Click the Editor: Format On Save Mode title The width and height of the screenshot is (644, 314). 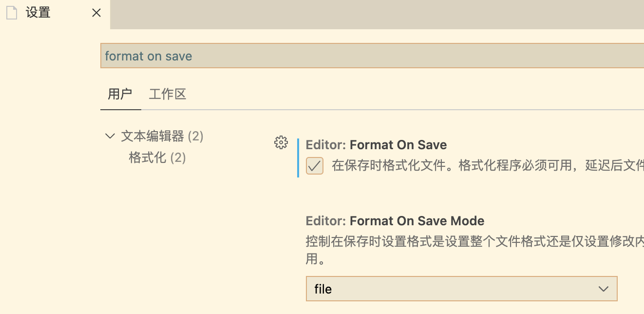pos(395,221)
